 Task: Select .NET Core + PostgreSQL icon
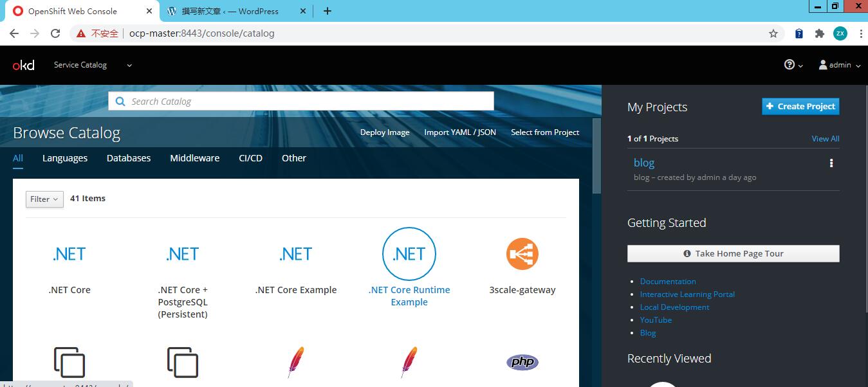click(x=183, y=254)
